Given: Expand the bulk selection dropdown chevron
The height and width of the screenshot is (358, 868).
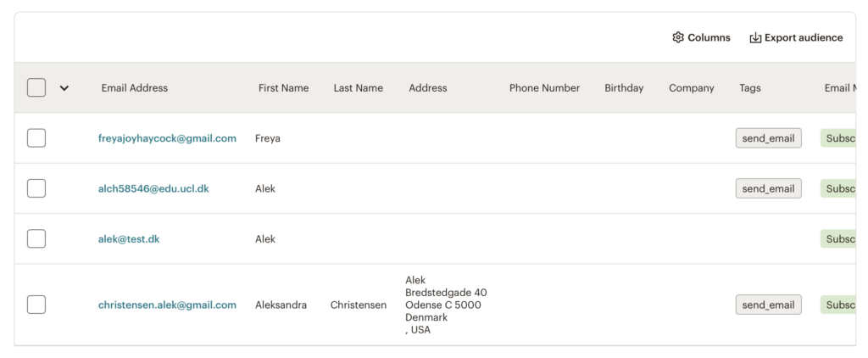Looking at the screenshot, I should [x=64, y=87].
